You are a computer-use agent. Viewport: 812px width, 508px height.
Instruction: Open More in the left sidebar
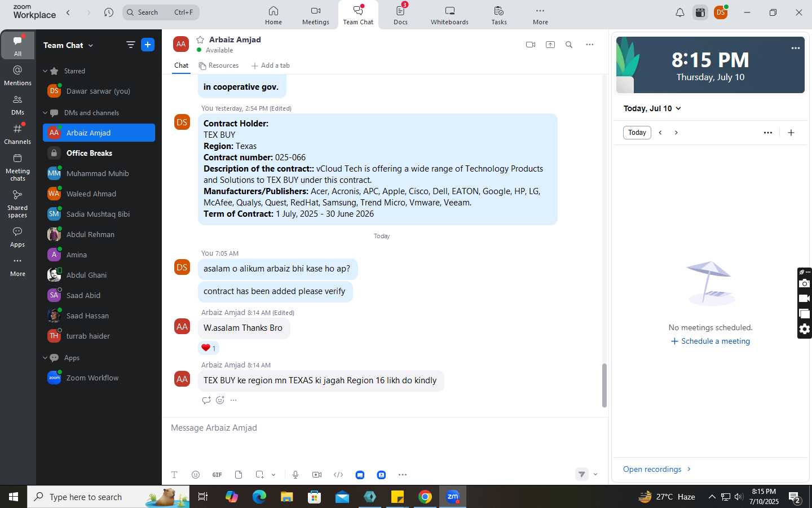(x=17, y=267)
